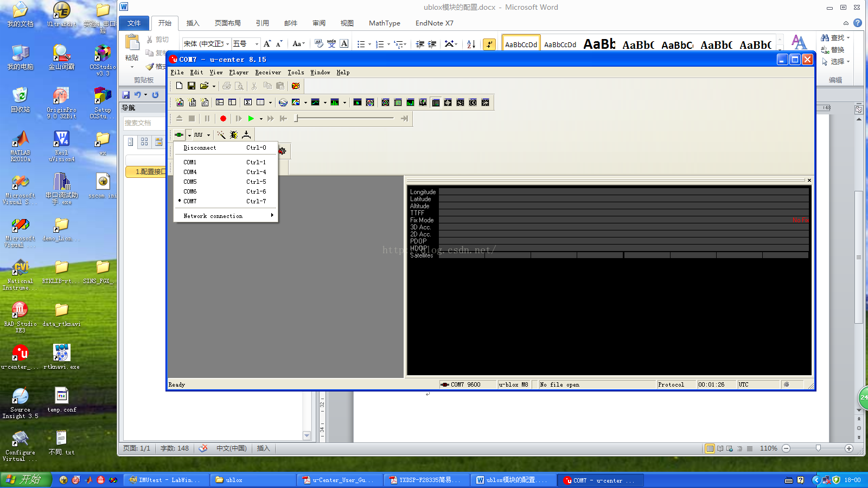Image resolution: width=868 pixels, height=488 pixels.
Task: Click the u-center Save icon
Action: click(x=192, y=86)
